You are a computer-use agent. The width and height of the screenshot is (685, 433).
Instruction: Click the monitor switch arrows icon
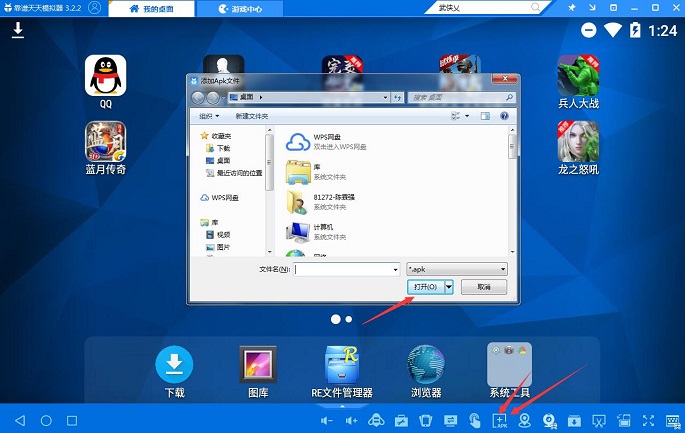(x=450, y=421)
